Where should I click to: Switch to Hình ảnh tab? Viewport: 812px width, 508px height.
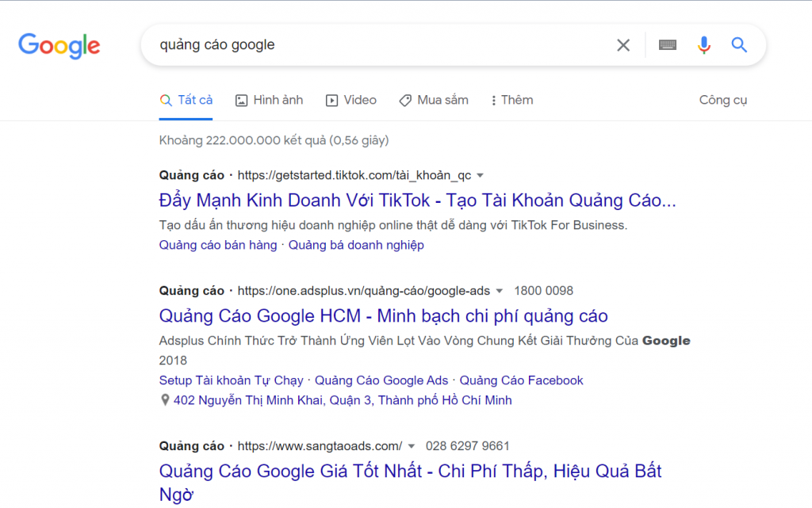click(x=270, y=101)
